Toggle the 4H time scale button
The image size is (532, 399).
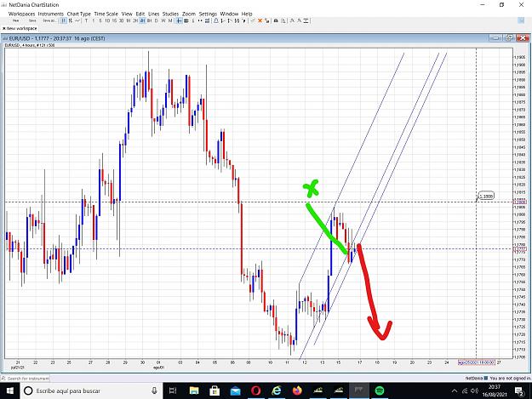click(x=142, y=20)
